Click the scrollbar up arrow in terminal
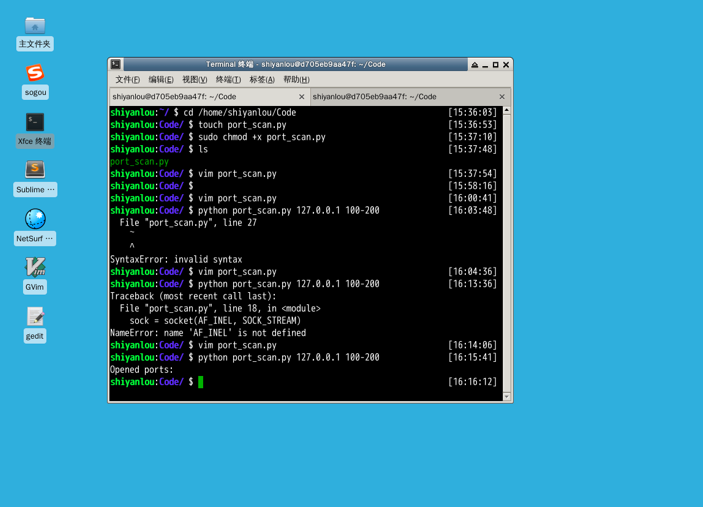This screenshot has height=507, width=703. click(507, 111)
